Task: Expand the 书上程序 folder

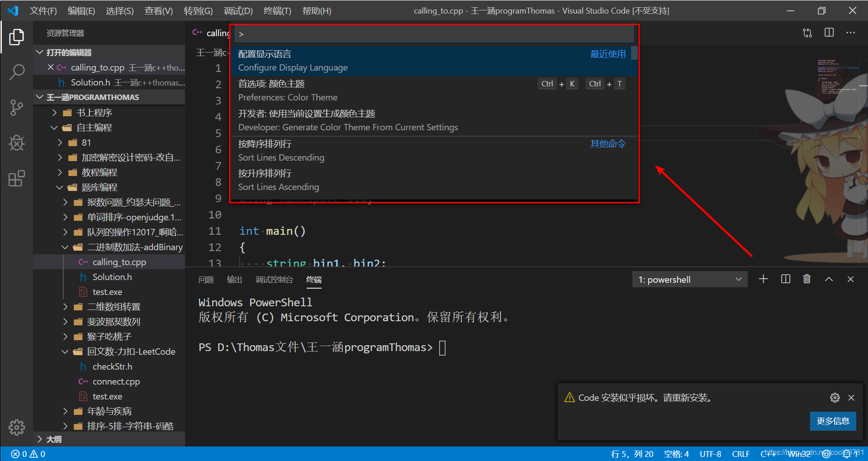Action: 109,113
